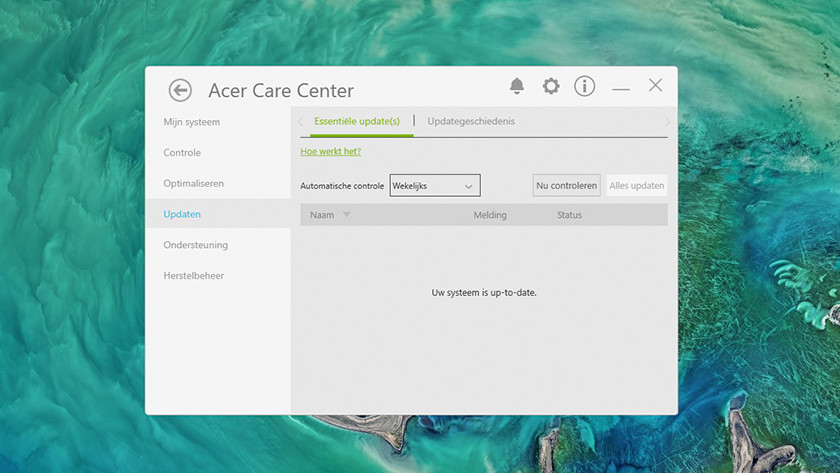
Task: Navigate to Herstelbeheer
Action: point(194,276)
